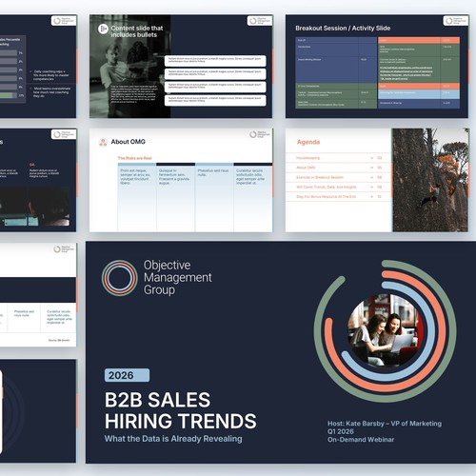Click the arrow in the Stay For Bonus Resource row
476x476 pixels.
pyautogui.click(x=371, y=197)
